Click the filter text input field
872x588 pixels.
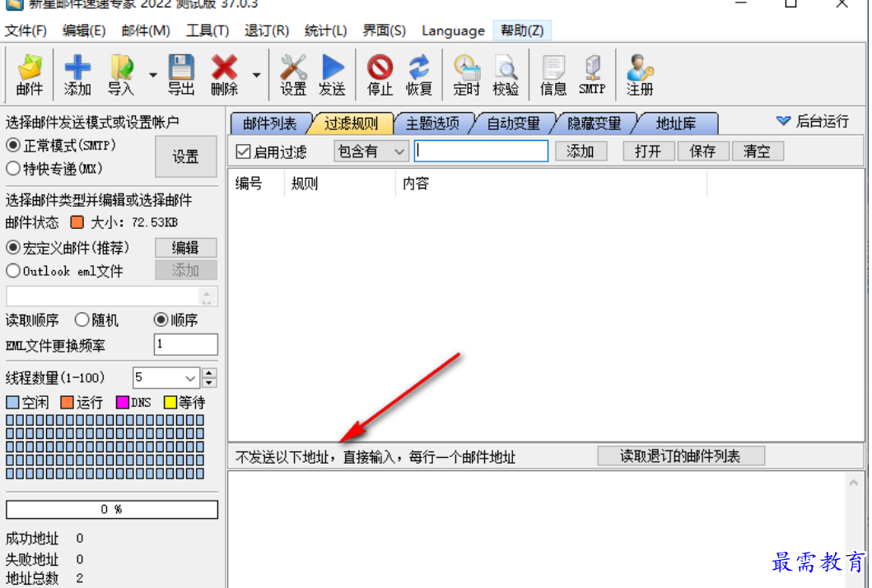click(481, 152)
